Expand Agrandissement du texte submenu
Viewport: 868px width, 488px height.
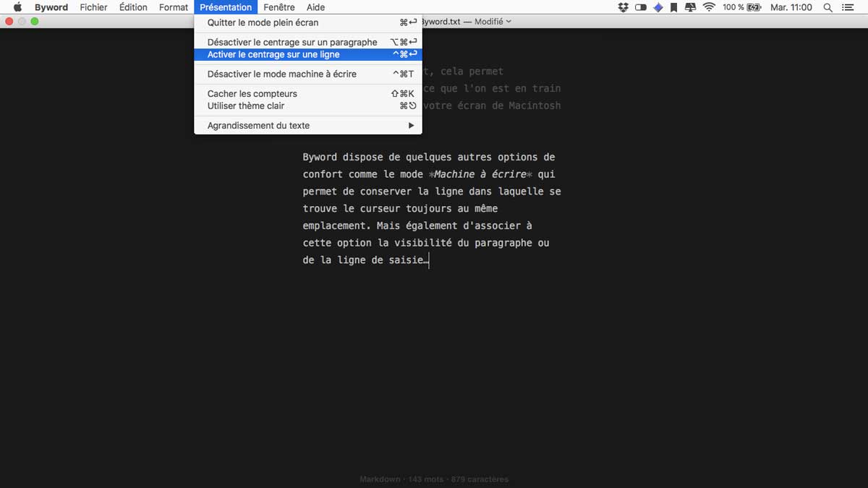point(308,125)
